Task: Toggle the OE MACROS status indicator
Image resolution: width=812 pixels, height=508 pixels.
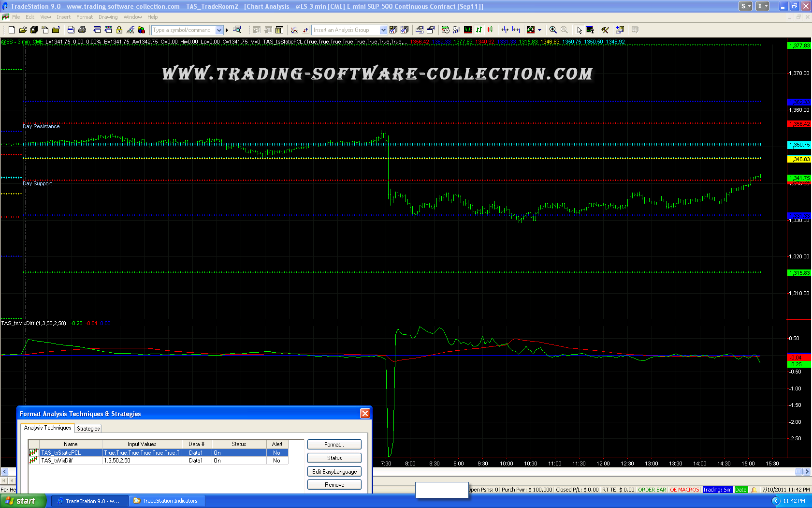Action: click(x=684, y=490)
